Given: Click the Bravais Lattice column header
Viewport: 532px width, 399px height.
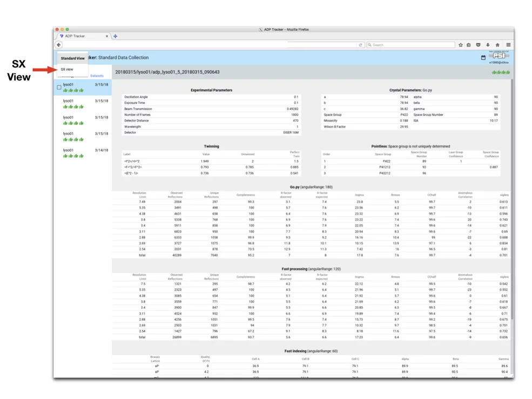Looking at the screenshot, I should pos(155,359).
